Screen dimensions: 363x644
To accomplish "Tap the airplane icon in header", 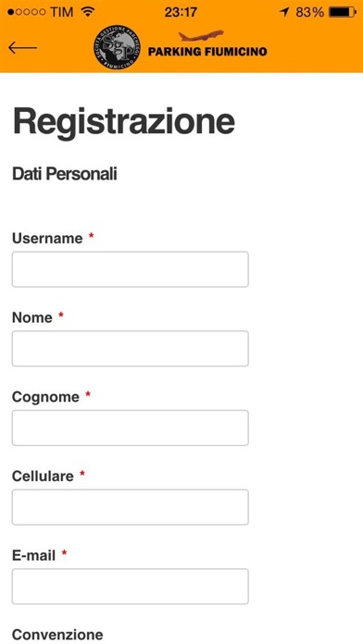I will (x=201, y=36).
